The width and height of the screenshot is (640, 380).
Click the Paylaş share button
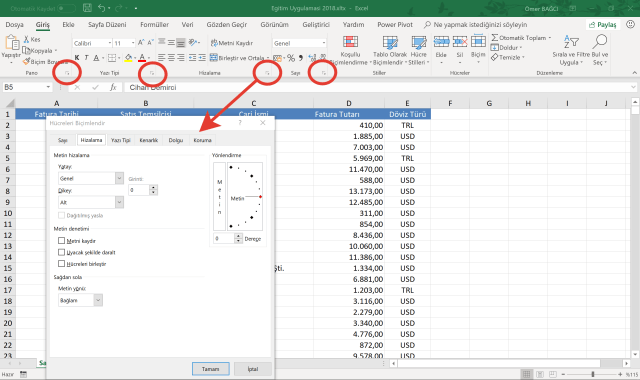point(603,25)
